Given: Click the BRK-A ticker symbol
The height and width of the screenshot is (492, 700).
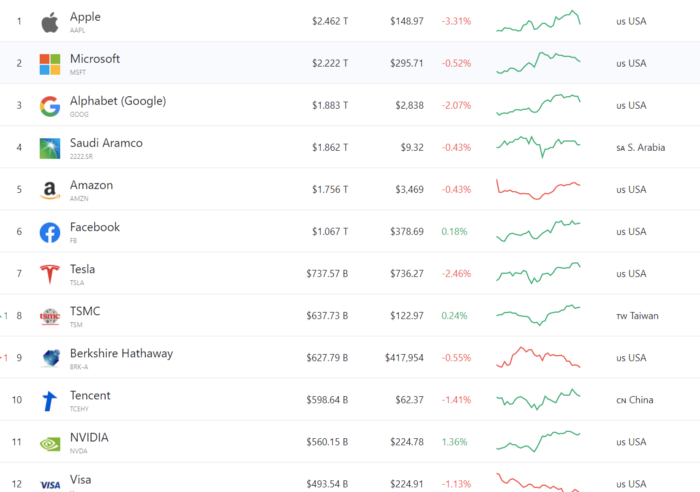Looking at the screenshot, I should [79, 367].
